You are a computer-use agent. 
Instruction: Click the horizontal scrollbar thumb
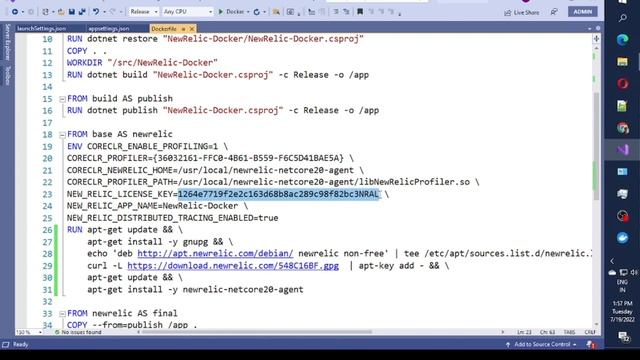pos(257,332)
